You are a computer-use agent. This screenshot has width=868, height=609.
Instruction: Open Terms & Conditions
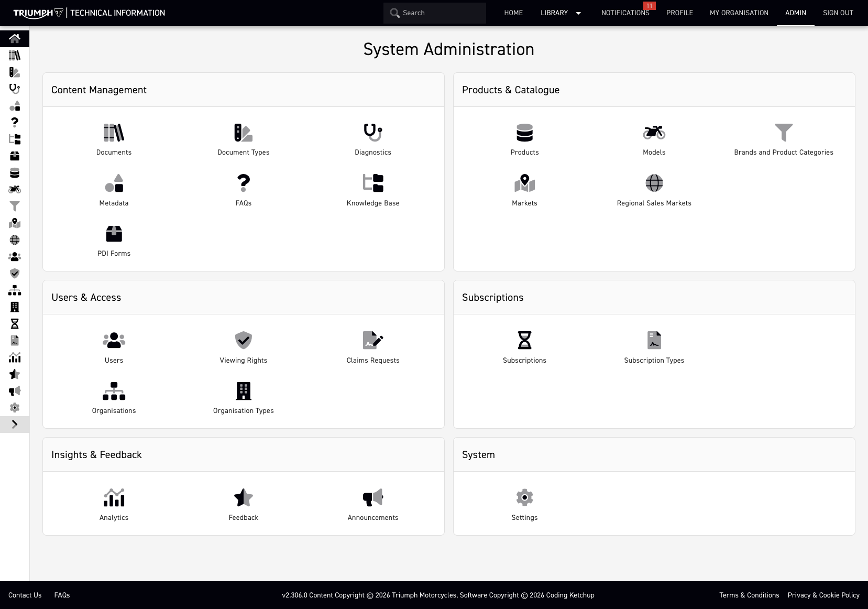[x=749, y=595]
